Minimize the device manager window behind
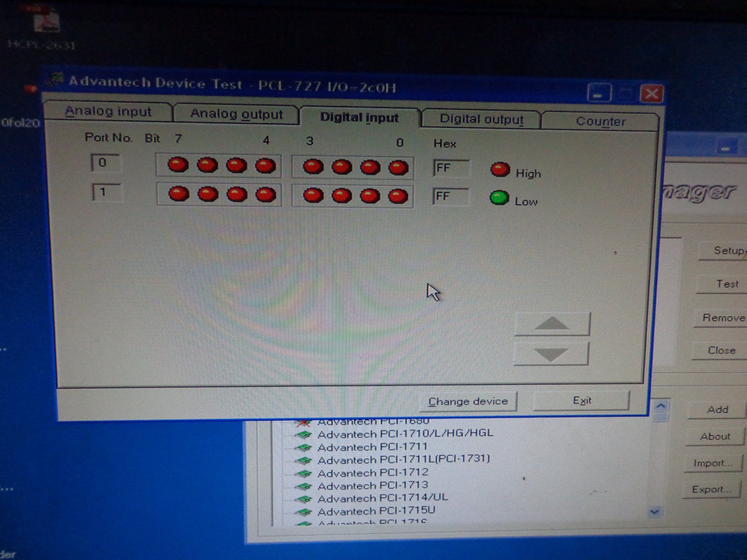 [726, 148]
